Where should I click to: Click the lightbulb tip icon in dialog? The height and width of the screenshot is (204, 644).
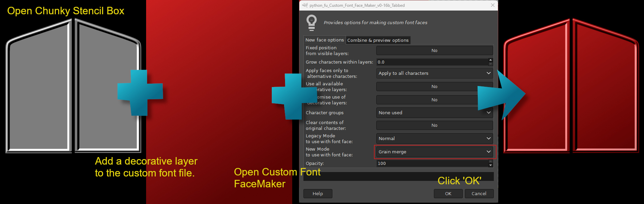coord(311,23)
